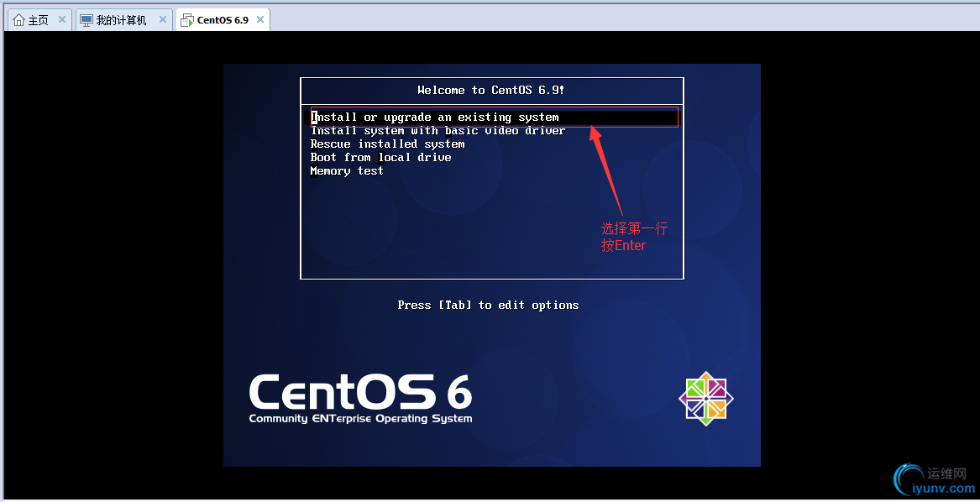Viewport: 980px width, 502px height.
Task: Select Install system with basic video driver
Action: (x=438, y=131)
